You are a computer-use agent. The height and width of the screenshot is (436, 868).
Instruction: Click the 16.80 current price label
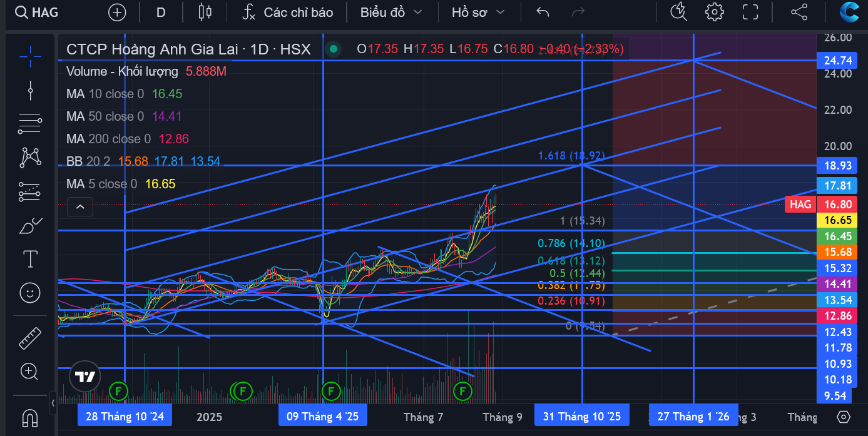pyautogui.click(x=837, y=205)
